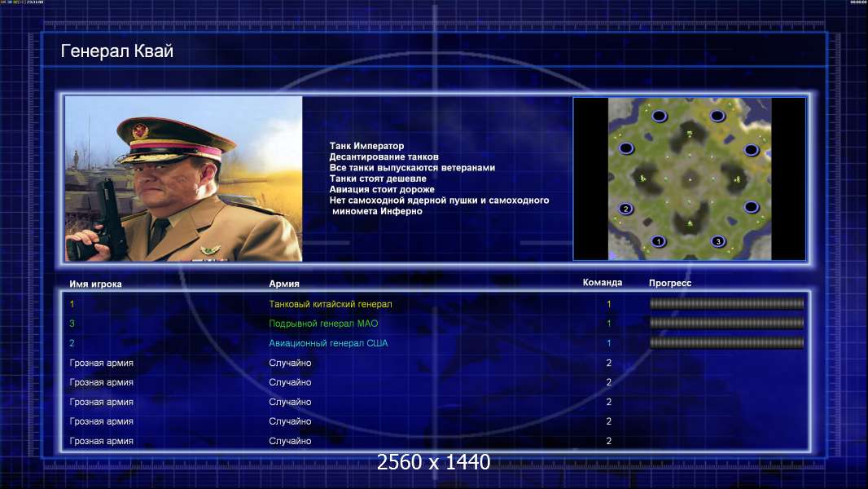868x489 pixels.
Task: Click start position marker 2 on the minimap
Action: (625, 209)
